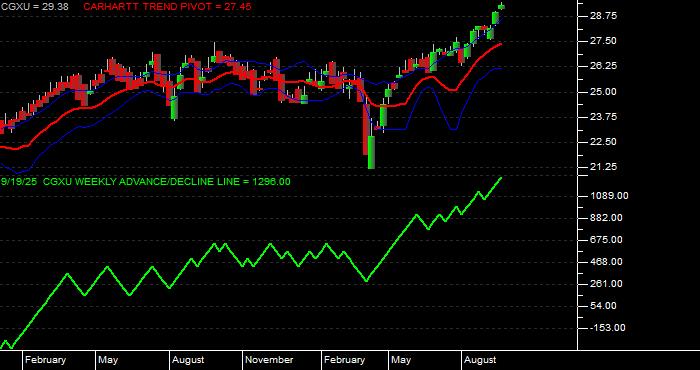Viewport: 700px width, 370px height.
Task: Click the final peak of the green advance/decline line
Action: pyautogui.click(x=501, y=178)
